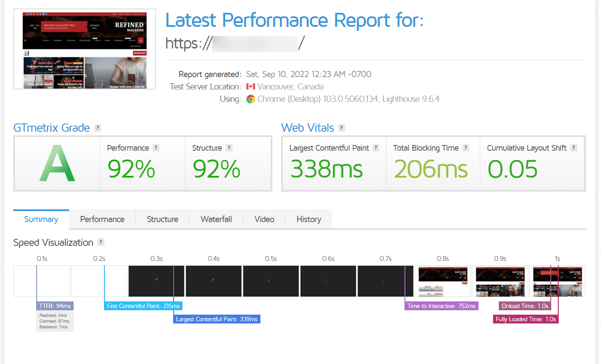View the History tab
The image size is (601, 364).
pyautogui.click(x=308, y=219)
